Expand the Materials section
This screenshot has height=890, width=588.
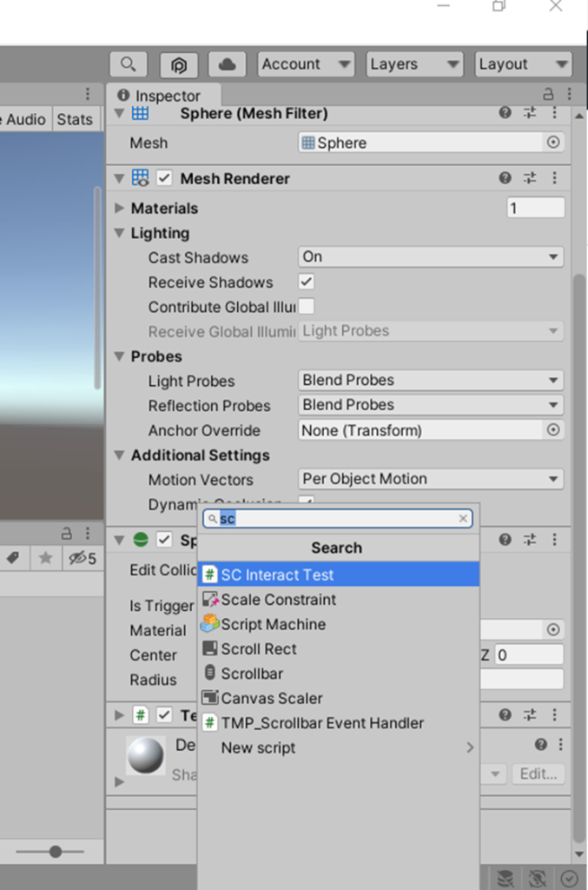(120, 209)
